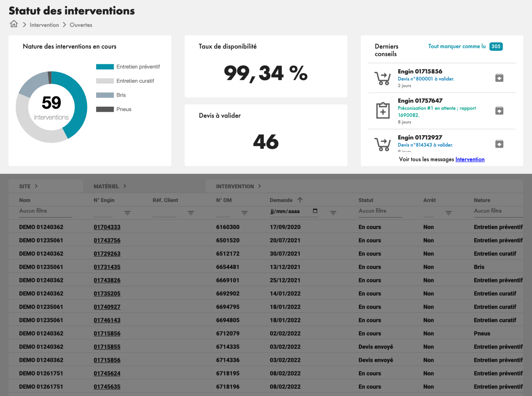Sort by Nature column header

(x=482, y=200)
